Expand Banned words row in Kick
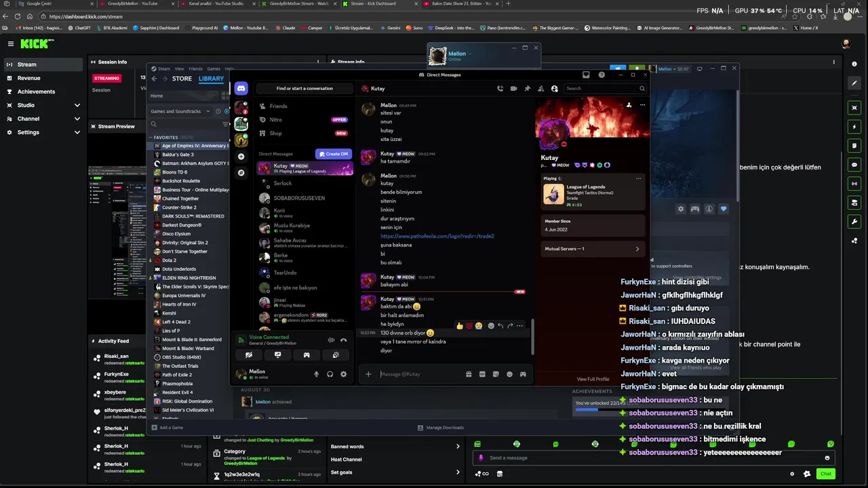The height and width of the screenshot is (488, 868). [x=395, y=447]
